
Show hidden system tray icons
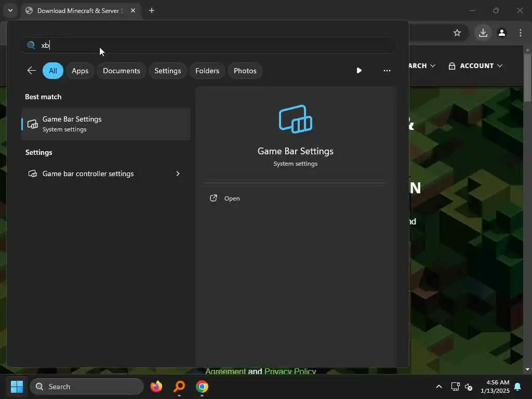(x=438, y=387)
